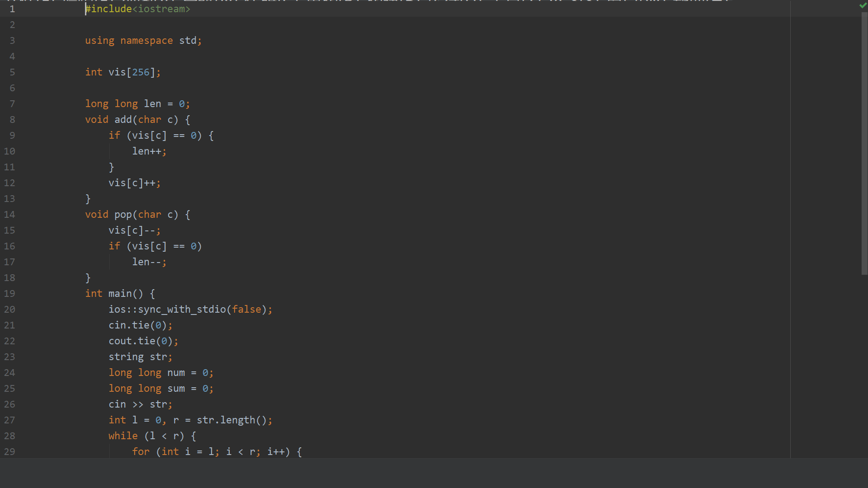Click 'int l = 0, r = str.length();' line
Screen dimensions: 868x488
190,420
